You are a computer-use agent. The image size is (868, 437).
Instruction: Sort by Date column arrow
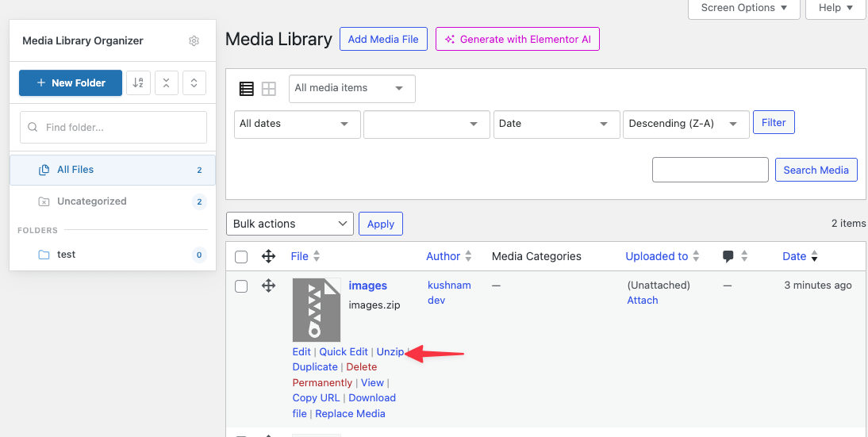pos(814,256)
